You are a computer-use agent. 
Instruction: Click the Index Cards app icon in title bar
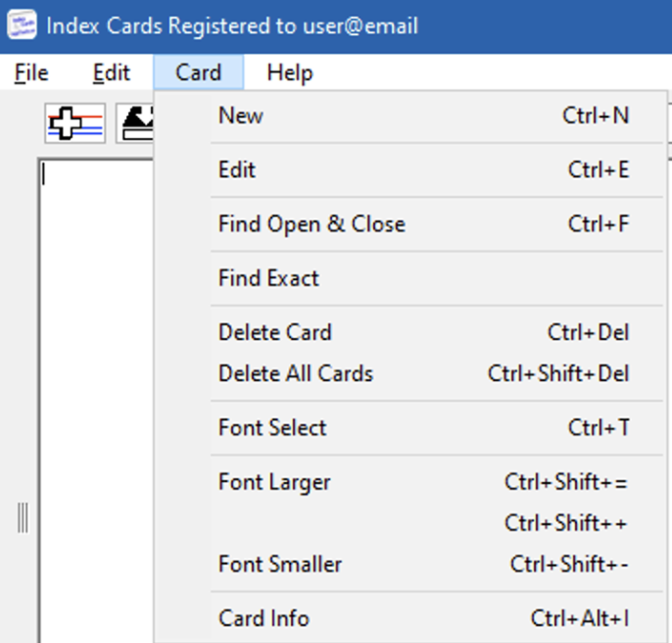click(x=22, y=25)
